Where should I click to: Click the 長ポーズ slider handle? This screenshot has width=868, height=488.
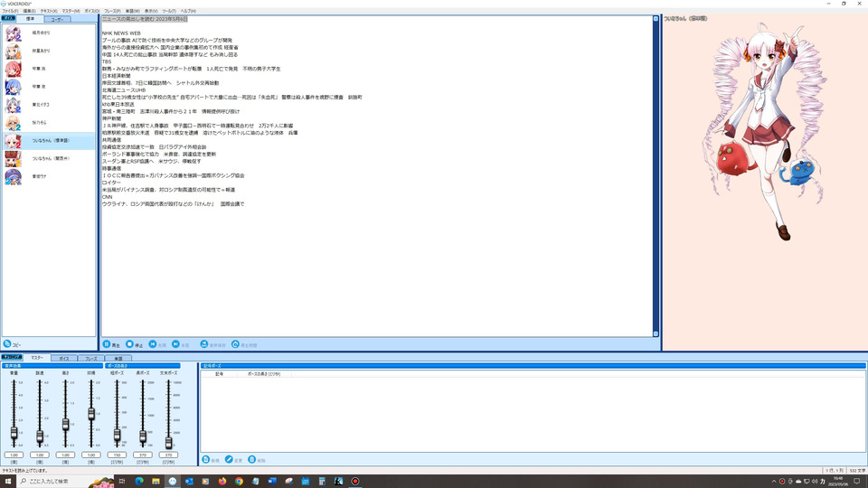[143, 436]
